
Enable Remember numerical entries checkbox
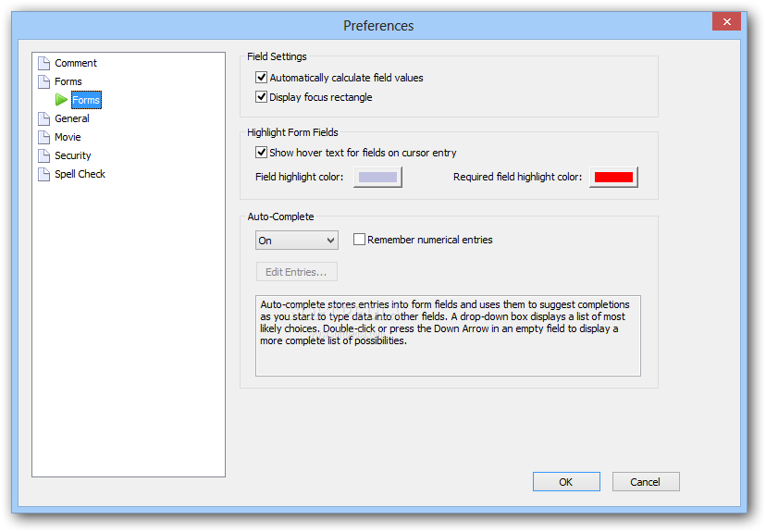pyautogui.click(x=359, y=240)
